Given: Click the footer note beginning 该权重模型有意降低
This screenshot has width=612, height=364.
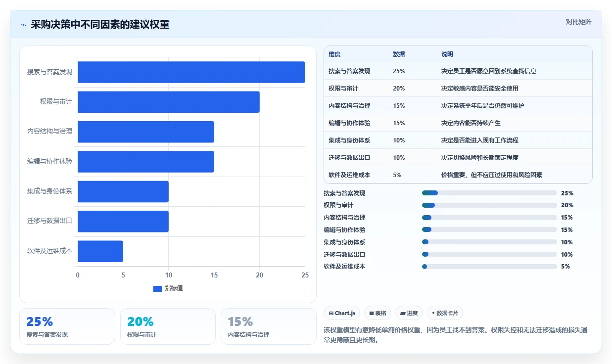Looking at the screenshot, I should tap(455, 335).
